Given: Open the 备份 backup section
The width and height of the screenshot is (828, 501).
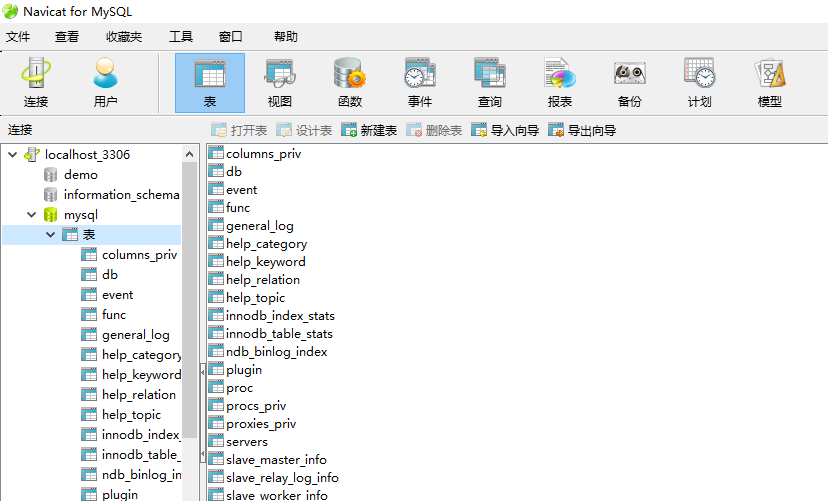Looking at the screenshot, I should [x=629, y=82].
